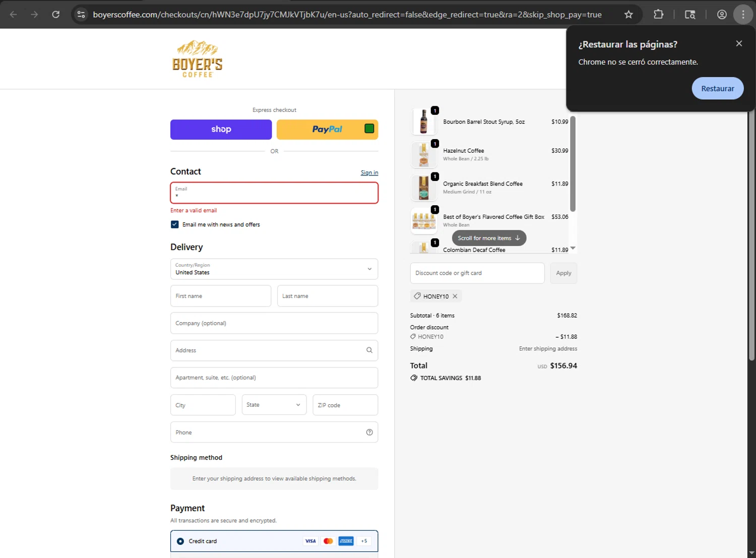Click the address search magnifier icon
This screenshot has height=558, width=756.
point(369,350)
